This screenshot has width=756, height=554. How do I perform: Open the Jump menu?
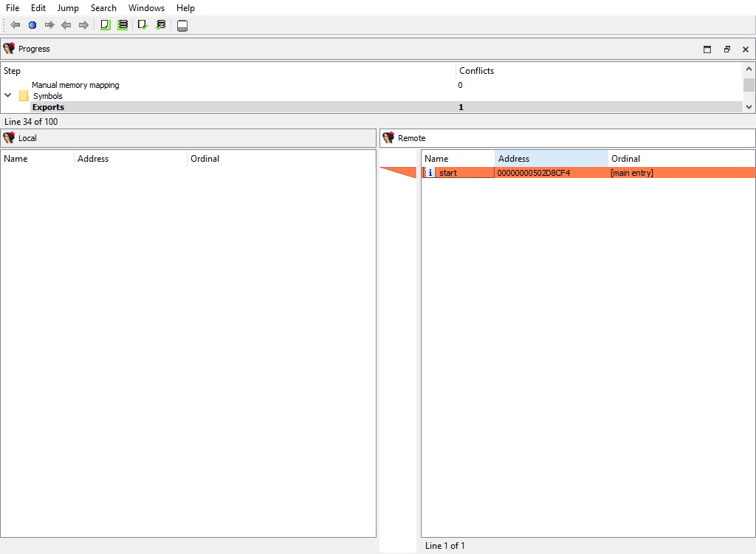point(68,8)
